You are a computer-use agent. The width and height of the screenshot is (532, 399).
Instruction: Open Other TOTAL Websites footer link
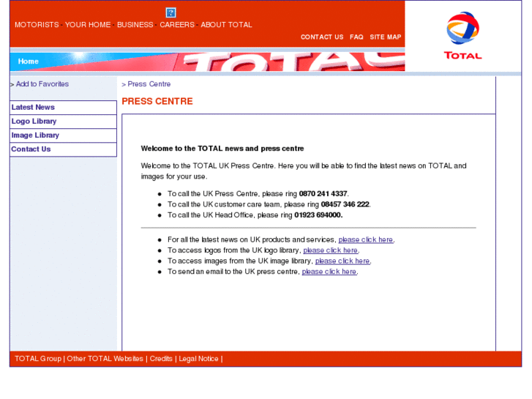point(105,359)
